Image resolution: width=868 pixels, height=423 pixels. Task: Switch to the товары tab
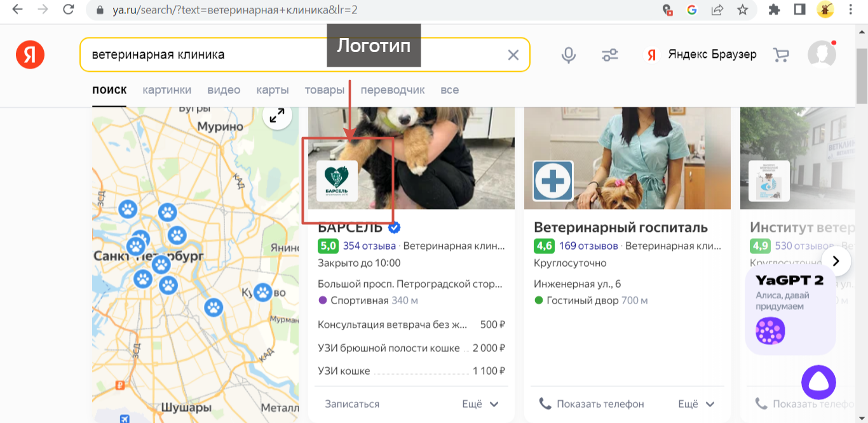[324, 90]
